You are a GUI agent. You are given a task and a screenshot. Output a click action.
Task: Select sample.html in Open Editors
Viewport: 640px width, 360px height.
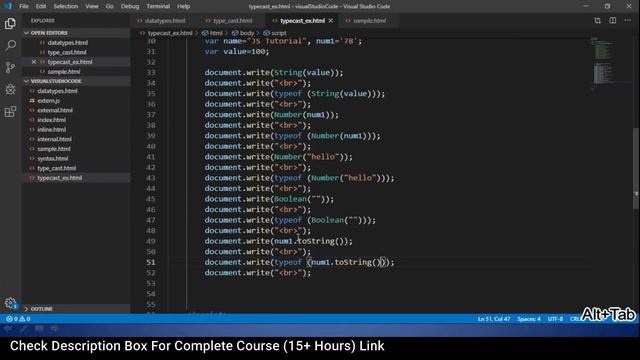coord(64,72)
